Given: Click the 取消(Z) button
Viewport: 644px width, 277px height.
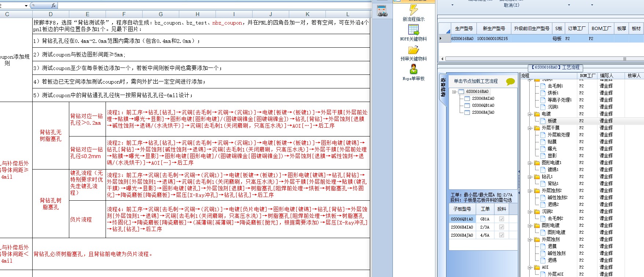Looking at the screenshot, I should coord(511,5).
